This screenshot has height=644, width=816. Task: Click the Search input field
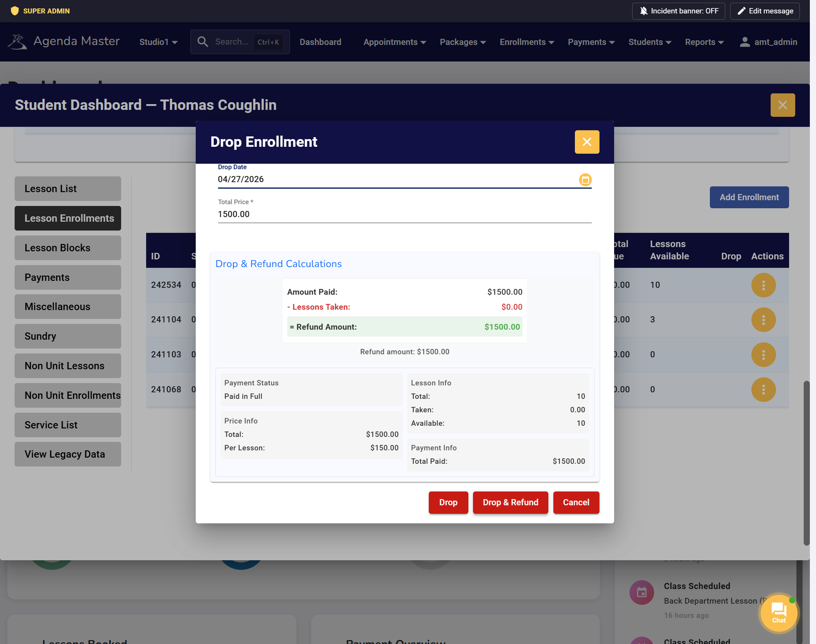tap(240, 42)
